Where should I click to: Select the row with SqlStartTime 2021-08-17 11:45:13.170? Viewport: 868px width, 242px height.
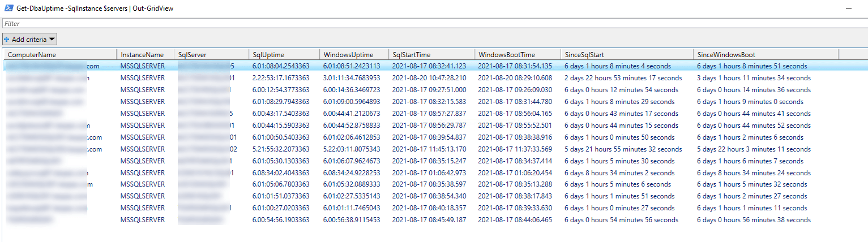pyautogui.click(x=429, y=149)
